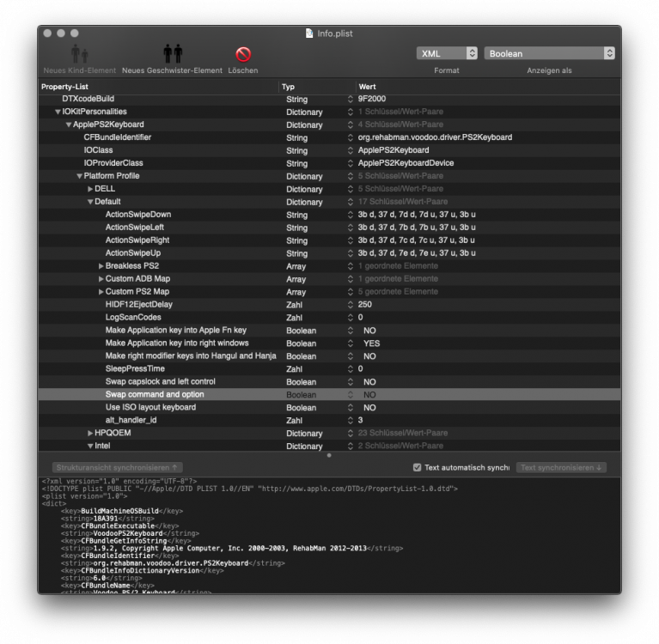This screenshot has height=644, width=659.
Task: Click the type stepper for ActionSwipeDown row
Action: point(350,215)
